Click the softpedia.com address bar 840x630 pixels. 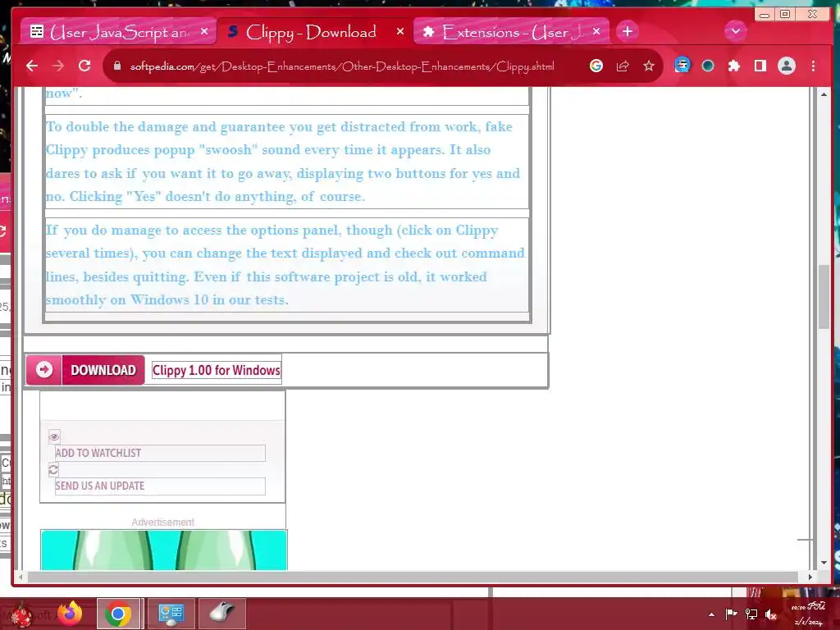click(x=342, y=66)
